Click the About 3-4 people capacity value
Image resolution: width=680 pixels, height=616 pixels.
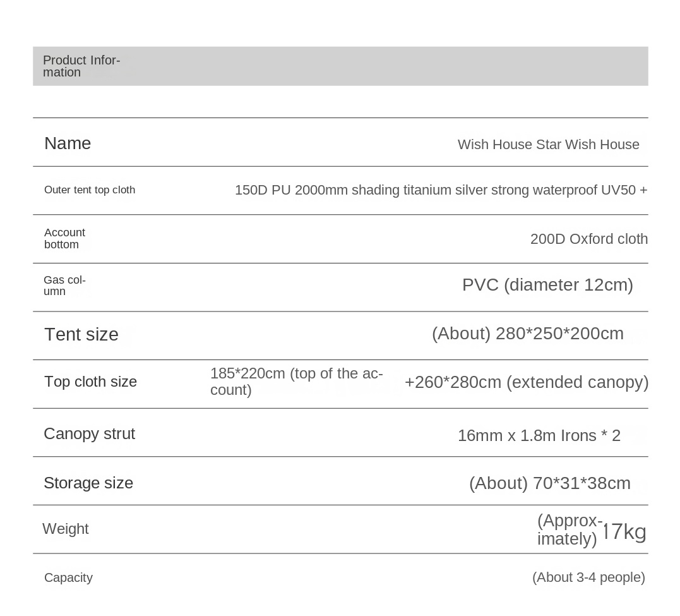[588, 577]
